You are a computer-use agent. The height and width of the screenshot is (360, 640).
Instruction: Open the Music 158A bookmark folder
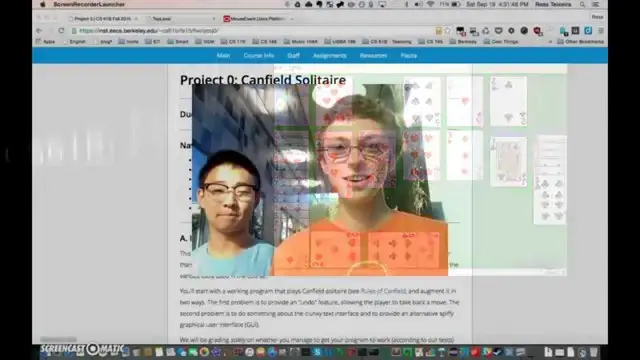click(x=301, y=42)
